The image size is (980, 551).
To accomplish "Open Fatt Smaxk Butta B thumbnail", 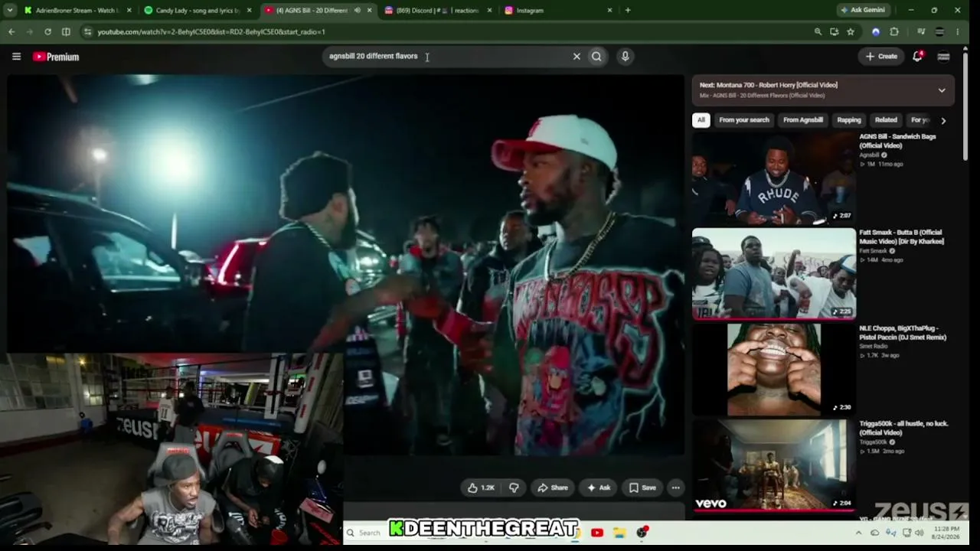I will click(x=774, y=273).
